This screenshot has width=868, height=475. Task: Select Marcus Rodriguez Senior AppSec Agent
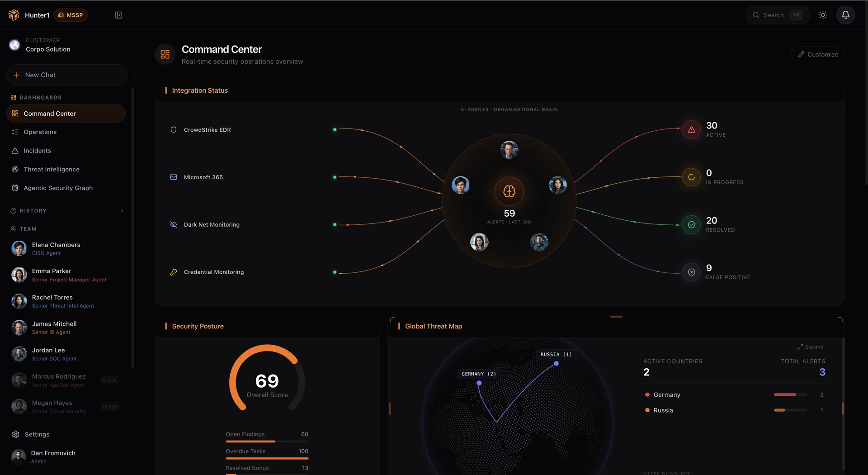click(66, 380)
